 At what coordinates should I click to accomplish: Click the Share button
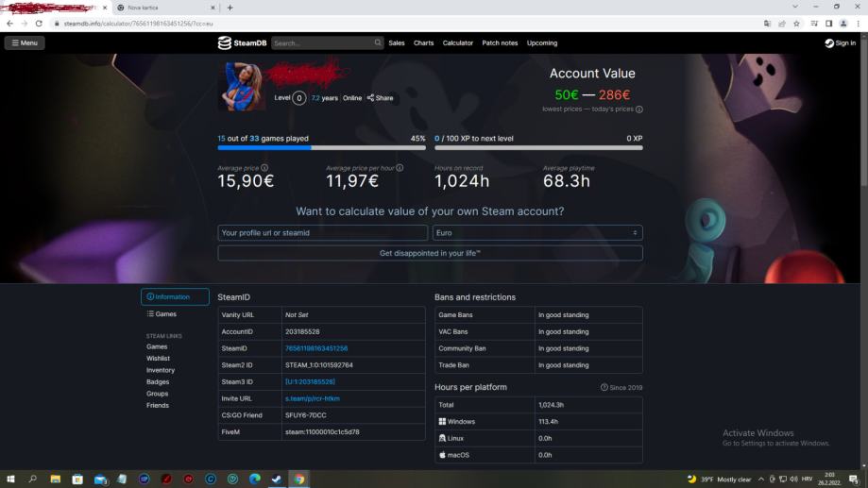coord(381,98)
